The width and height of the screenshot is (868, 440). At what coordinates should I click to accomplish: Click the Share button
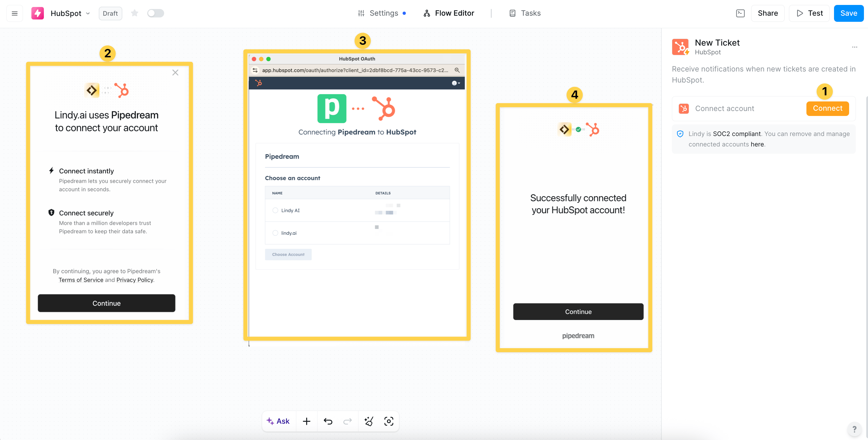click(767, 13)
